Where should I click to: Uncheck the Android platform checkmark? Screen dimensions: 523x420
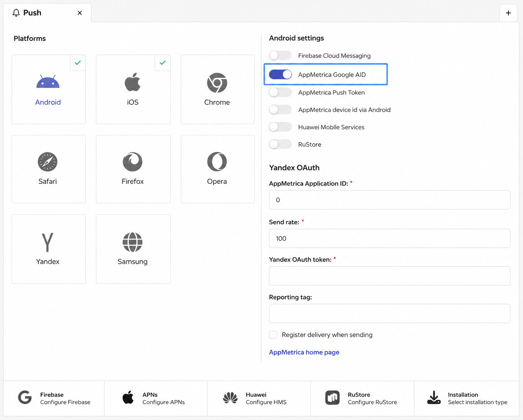coord(78,63)
